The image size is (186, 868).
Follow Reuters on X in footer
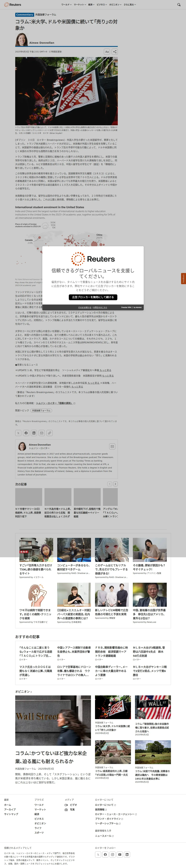pos(98,855)
